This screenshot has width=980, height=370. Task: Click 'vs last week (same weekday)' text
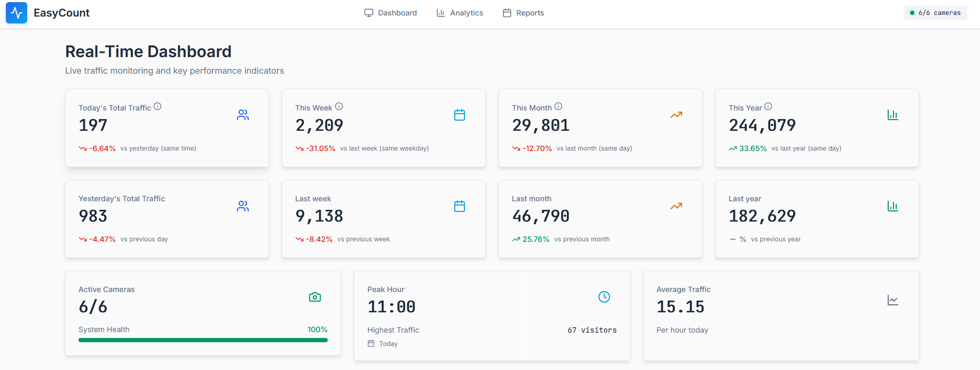point(384,148)
